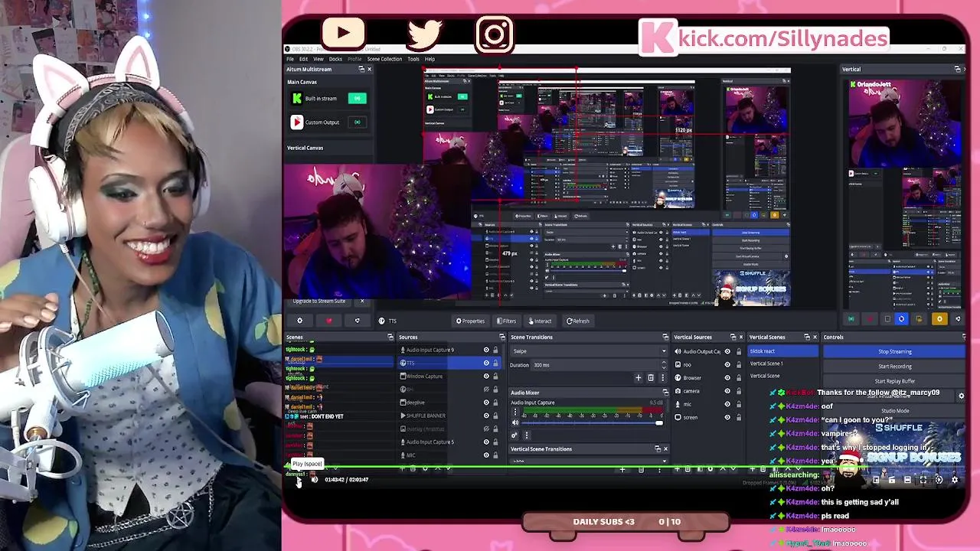Open the Audio Mixer bottom kebab menu
This screenshot has width=980, height=551.
coord(526,435)
